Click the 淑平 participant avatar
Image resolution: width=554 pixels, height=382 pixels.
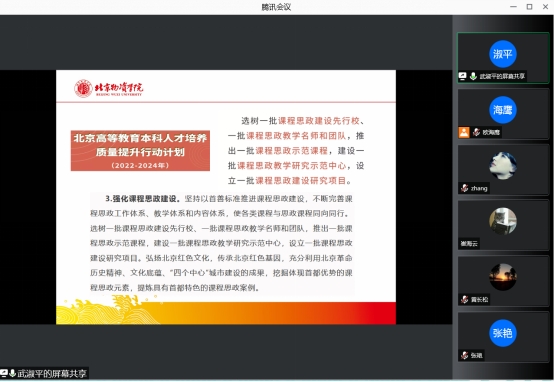pyautogui.click(x=503, y=54)
